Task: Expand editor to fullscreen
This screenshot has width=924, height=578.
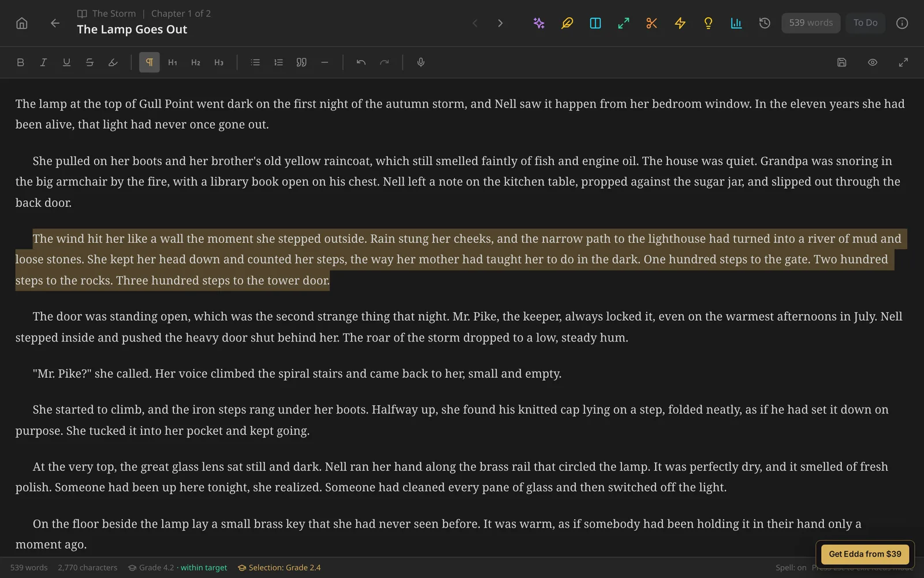Action: pyautogui.click(x=903, y=62)
